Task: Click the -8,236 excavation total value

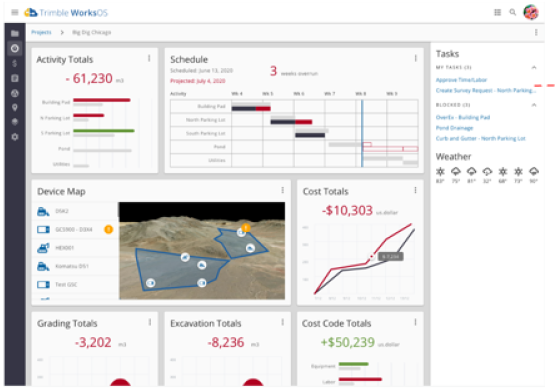Action: 226,342
